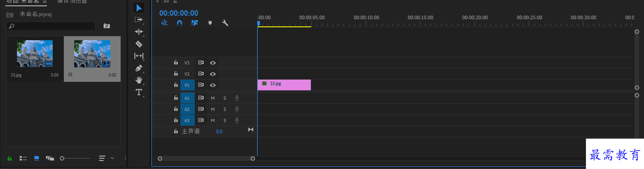Hide track V1 output eye
The image size is (644, 169).
[213, 85]
